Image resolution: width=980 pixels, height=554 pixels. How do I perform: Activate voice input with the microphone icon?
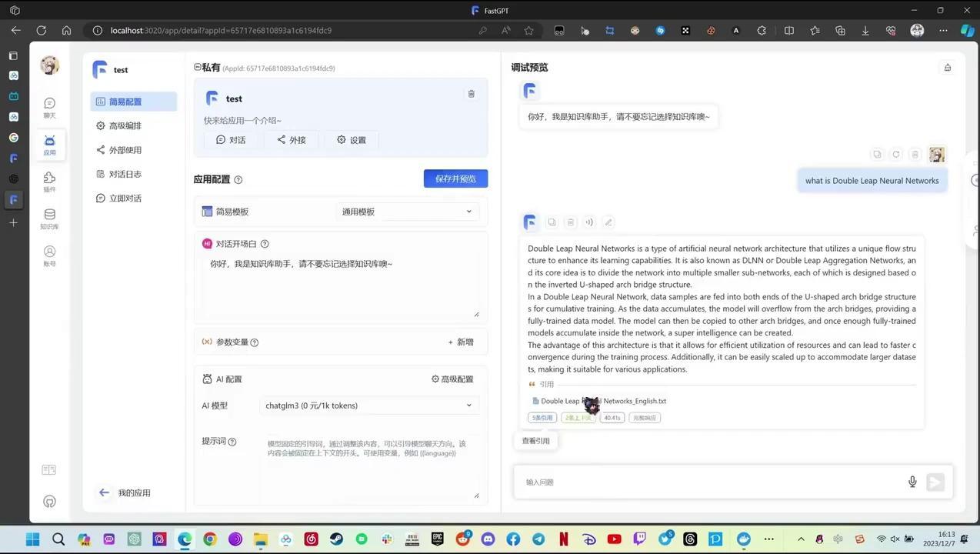[912, 482]
